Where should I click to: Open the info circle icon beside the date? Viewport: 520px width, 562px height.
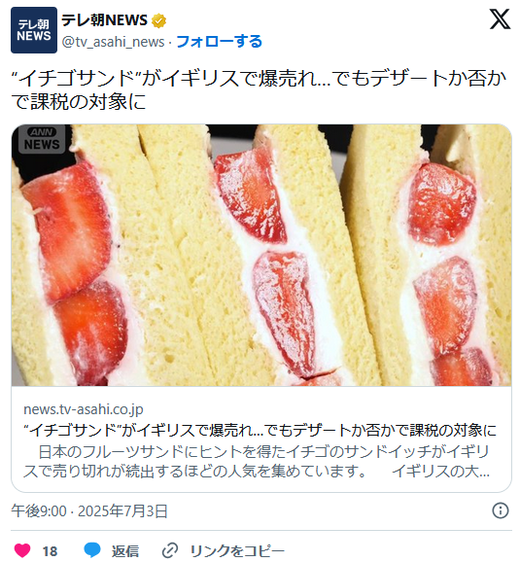[500, 510]
